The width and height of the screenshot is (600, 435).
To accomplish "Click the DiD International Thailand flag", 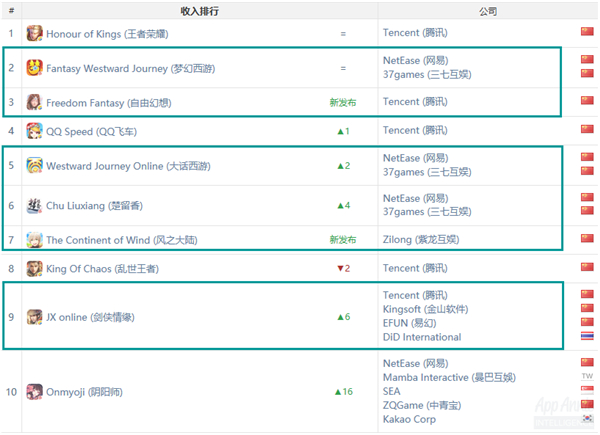I will 587,336.
